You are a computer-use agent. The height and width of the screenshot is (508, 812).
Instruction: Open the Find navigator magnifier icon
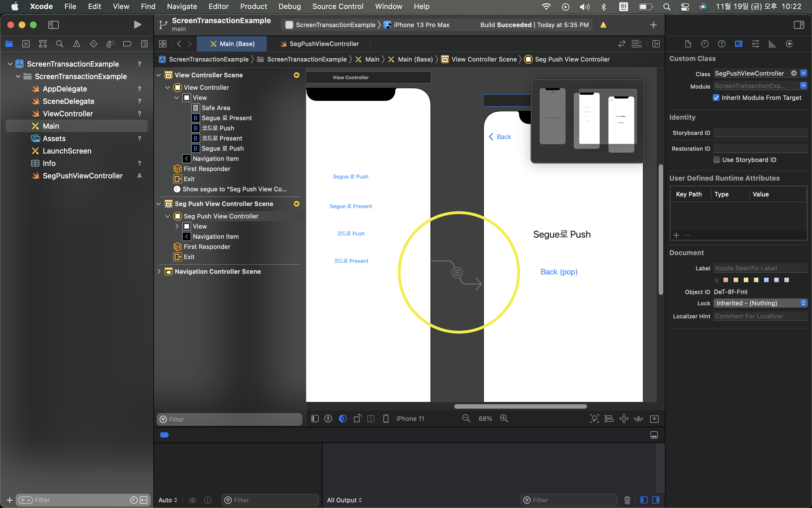click(x=60, y=44)
